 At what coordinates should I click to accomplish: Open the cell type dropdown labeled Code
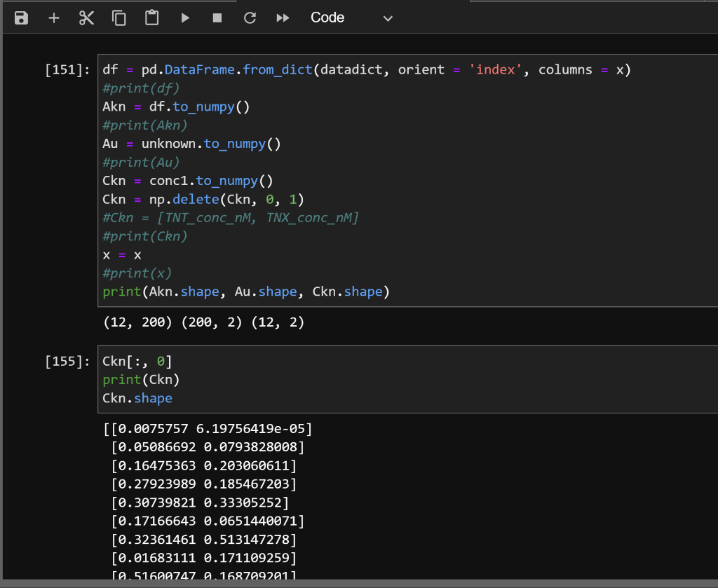click(x=327, y=18)
